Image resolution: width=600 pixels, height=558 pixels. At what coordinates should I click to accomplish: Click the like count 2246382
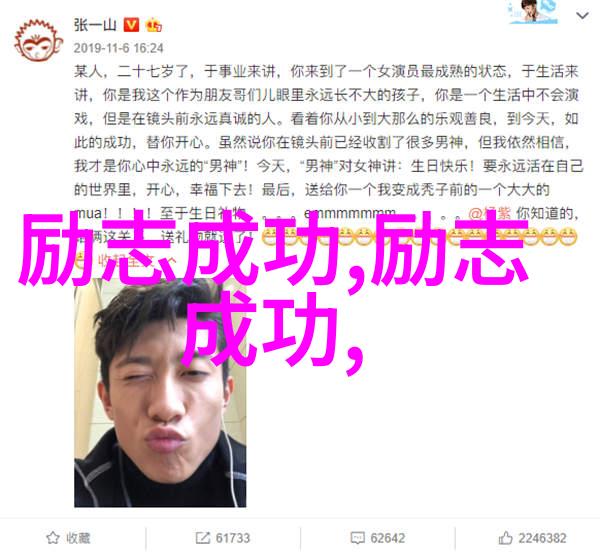[x=542, y=538]
